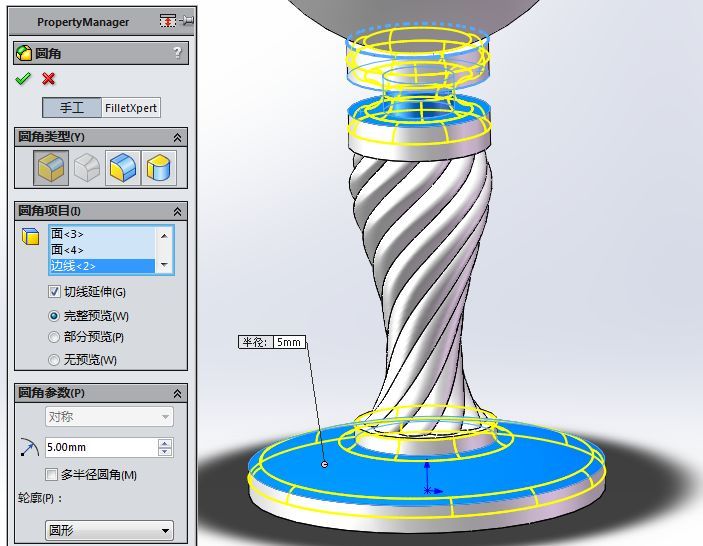
Task: Enable the 多半径圆角(M) checkbox
Action: [52, 474]
